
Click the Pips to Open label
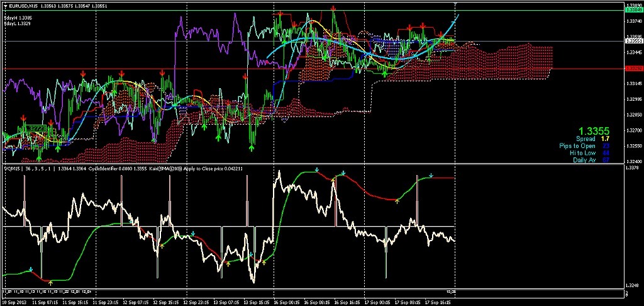pos(577,146)
